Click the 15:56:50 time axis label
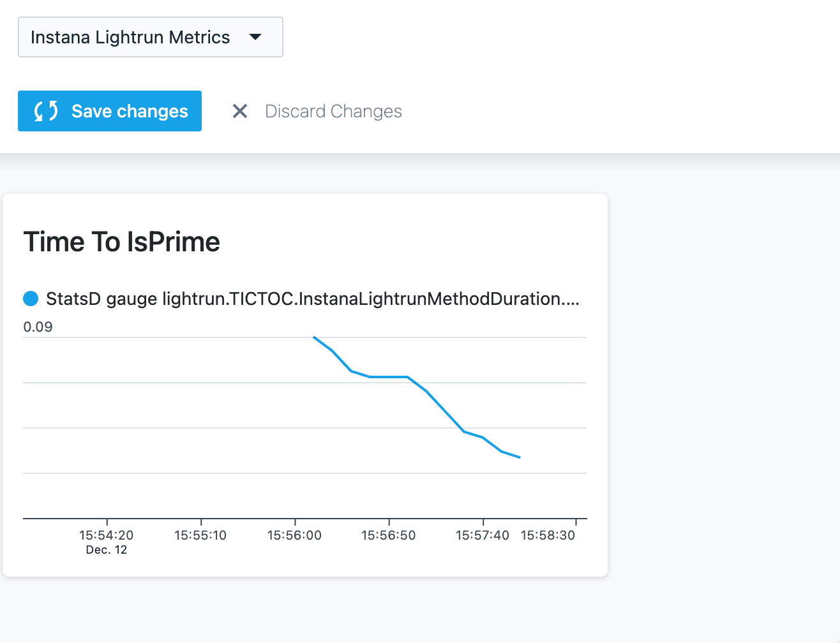 coord(388,535)
